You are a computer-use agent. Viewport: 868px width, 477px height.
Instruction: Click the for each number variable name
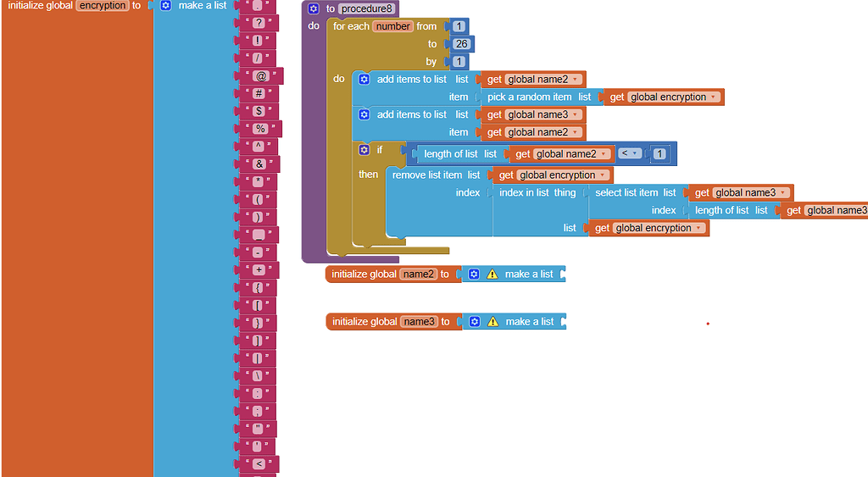tap(392, 26)
